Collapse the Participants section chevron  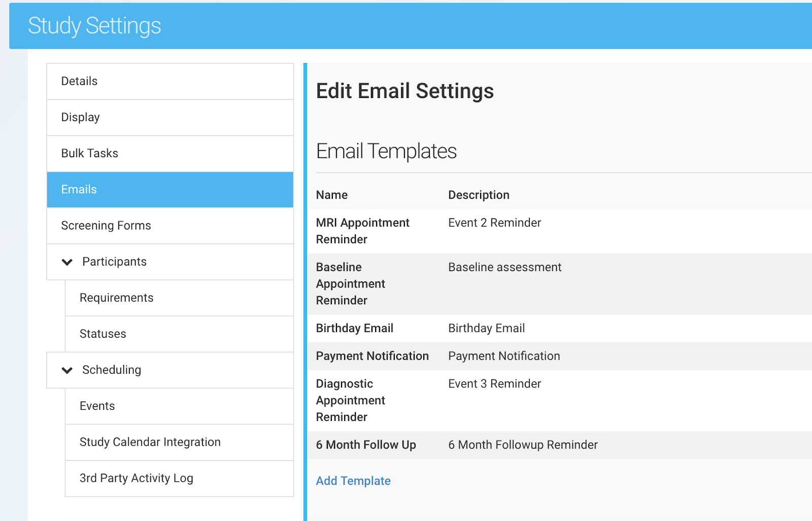tap(67, 262)
